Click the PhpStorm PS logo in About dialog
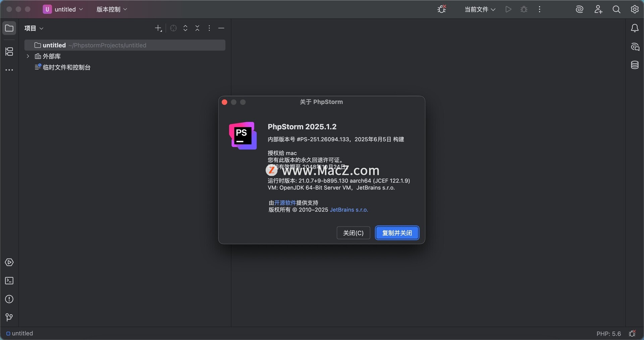Screen dimensions: 644x340 pos(243,136)
